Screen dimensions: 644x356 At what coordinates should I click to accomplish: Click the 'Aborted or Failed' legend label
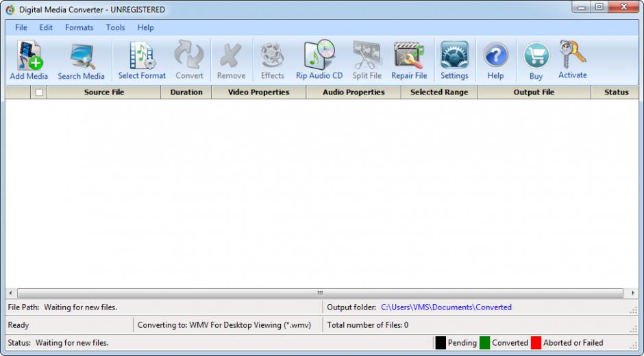573,343
